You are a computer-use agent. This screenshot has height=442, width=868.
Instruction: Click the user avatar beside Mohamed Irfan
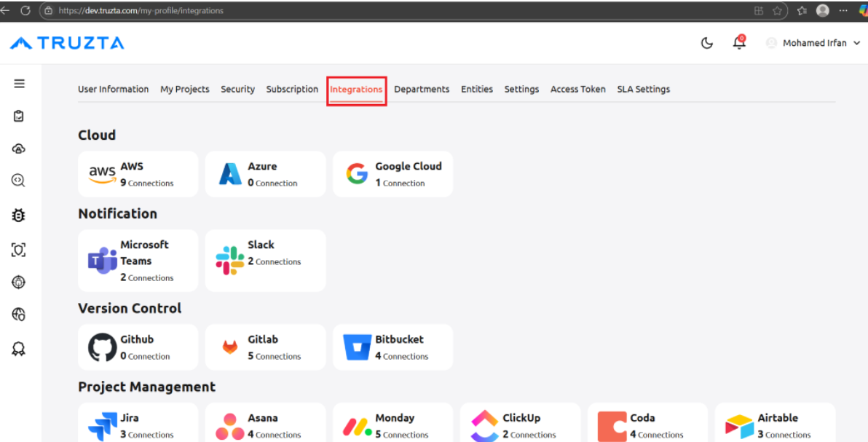771,43
